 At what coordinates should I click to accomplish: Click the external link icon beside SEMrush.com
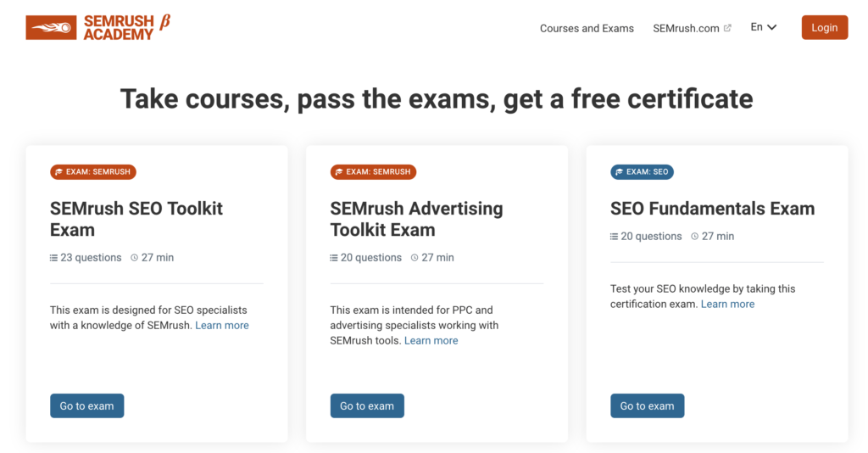pyautogui.click(x=727, y=28)
